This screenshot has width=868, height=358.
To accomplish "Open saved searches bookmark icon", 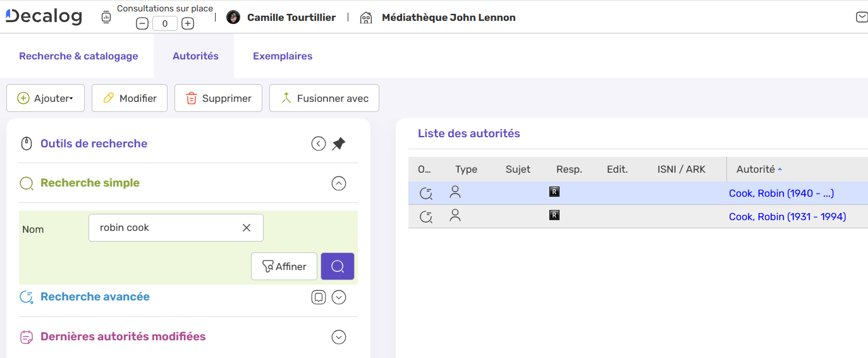I will coord(319,297).
